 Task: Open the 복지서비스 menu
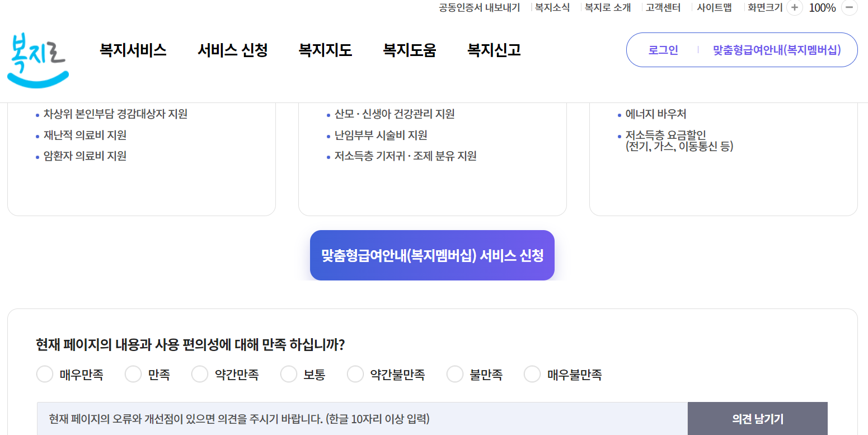click(132, 50)
